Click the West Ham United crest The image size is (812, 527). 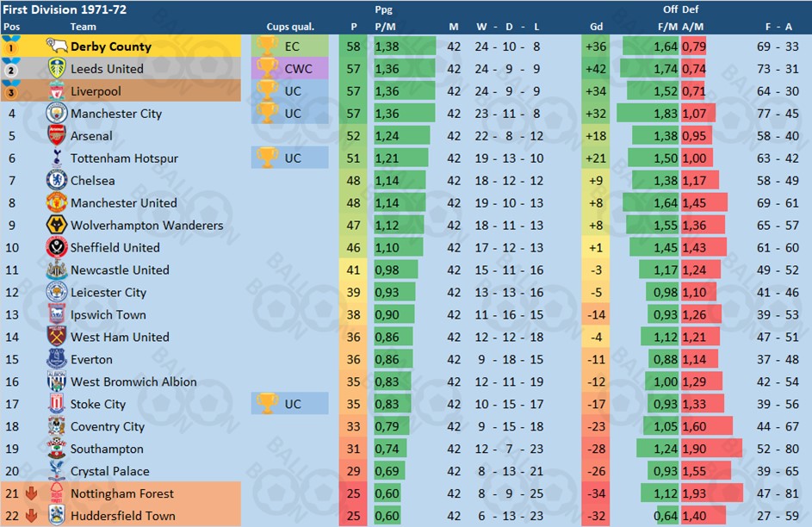(x=57, y=337)
